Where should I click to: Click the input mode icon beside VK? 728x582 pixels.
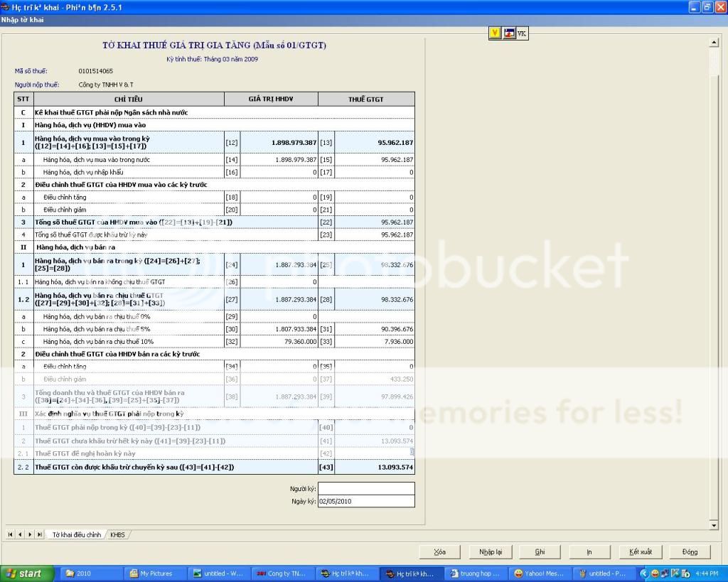click(509, 33)
